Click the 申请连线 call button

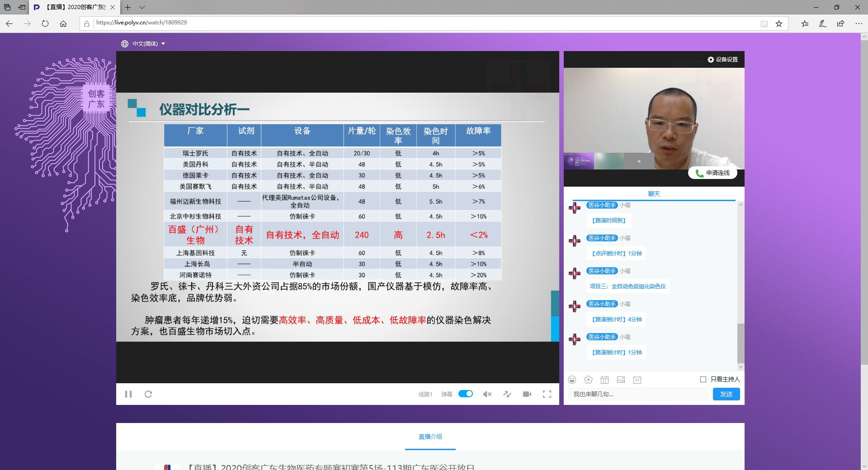coord(712,173)
